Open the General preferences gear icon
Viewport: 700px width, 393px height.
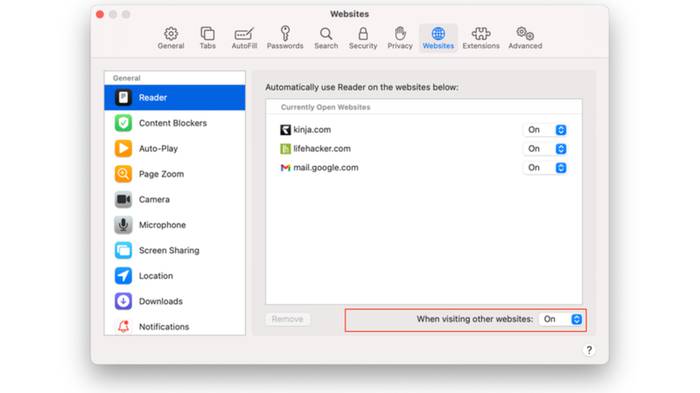pos(171,34)
